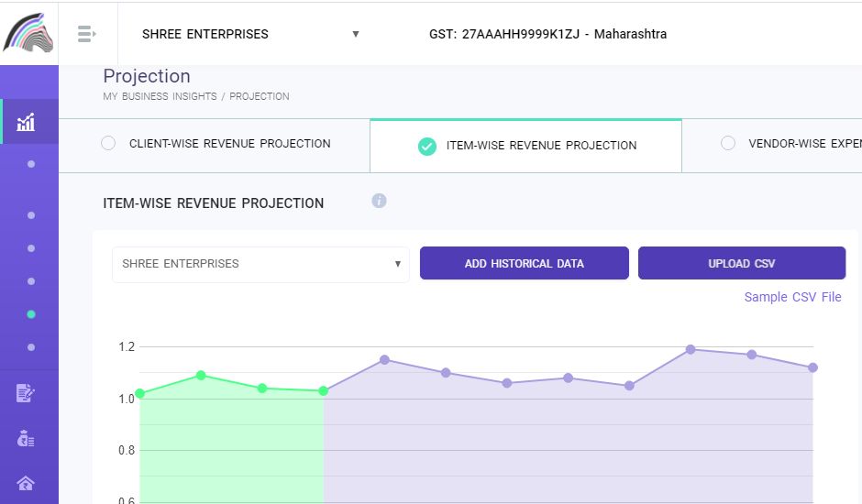Open the document edit icon in sidebar
Image resolution: width=862 pixels, height=504 pixels.
point(26,393)
